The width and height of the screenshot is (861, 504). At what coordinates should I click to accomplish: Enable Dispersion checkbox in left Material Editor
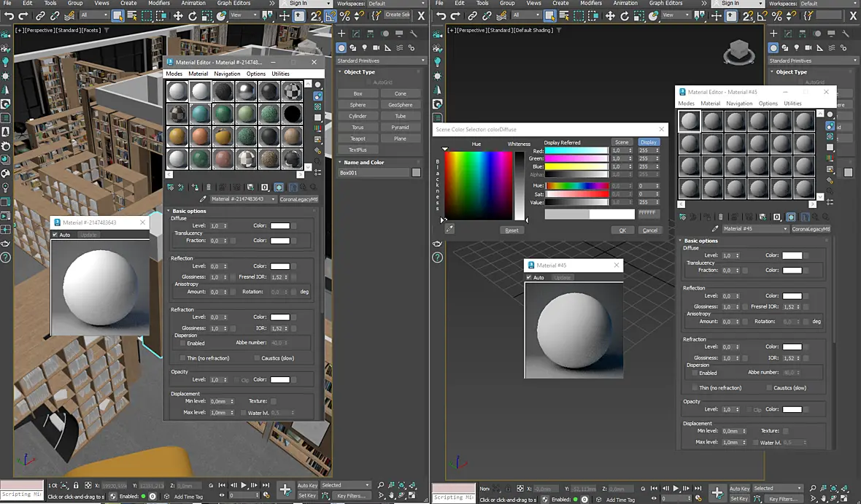pos(183,343)
